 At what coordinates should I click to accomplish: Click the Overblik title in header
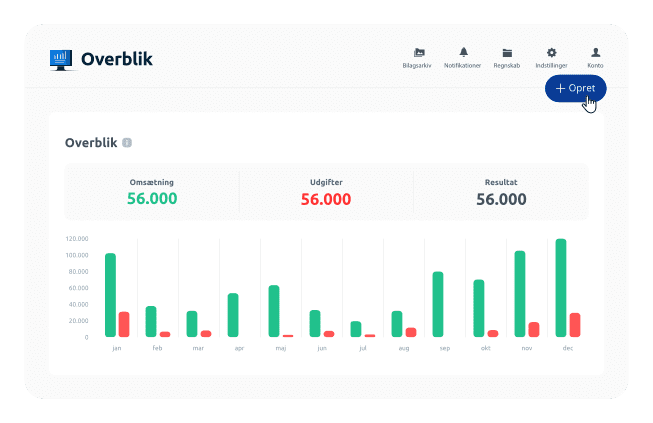(x=117, y=59)
